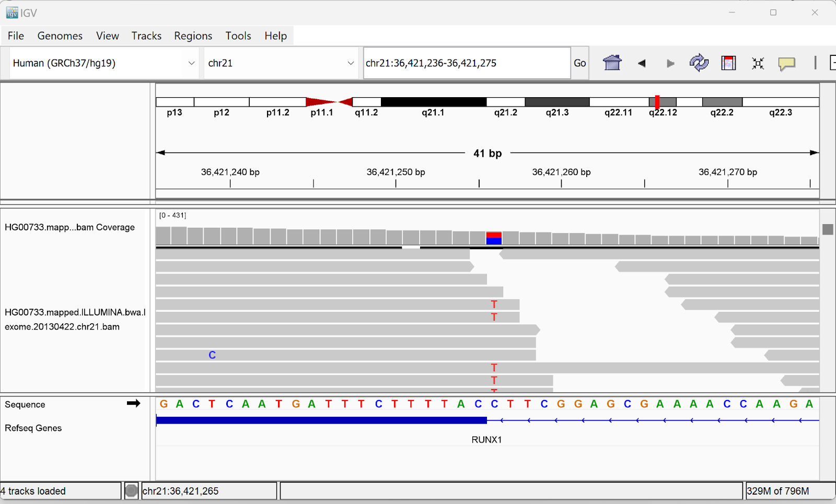Open the Regions menu
Screen dimensions: 836x504
coord(193,36)
